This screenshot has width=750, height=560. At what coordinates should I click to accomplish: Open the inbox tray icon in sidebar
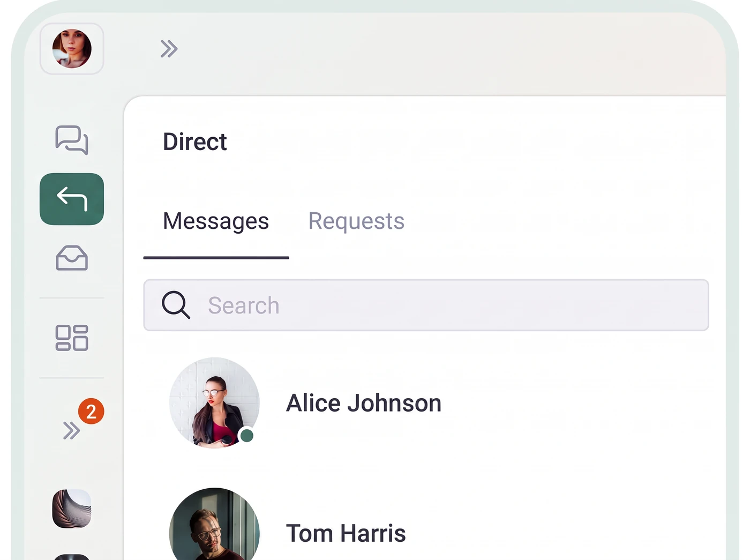(x=72, y=258)
